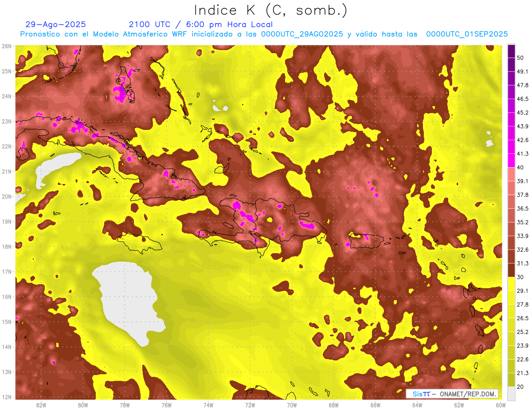The image size is (532, 411).
Task: Click the colorbar value "29.1"
Action: [522, 291]
